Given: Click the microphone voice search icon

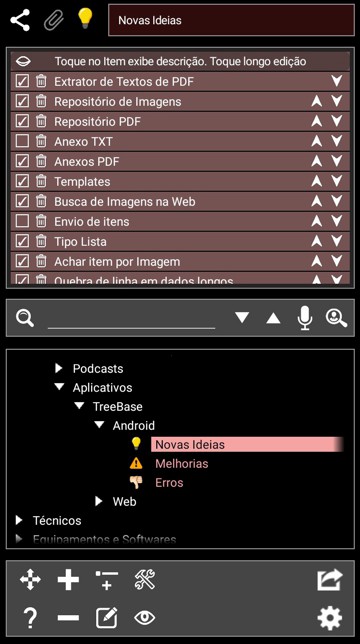Looking at the screenshot, I should pyautogui.click(x=305, y=317).
